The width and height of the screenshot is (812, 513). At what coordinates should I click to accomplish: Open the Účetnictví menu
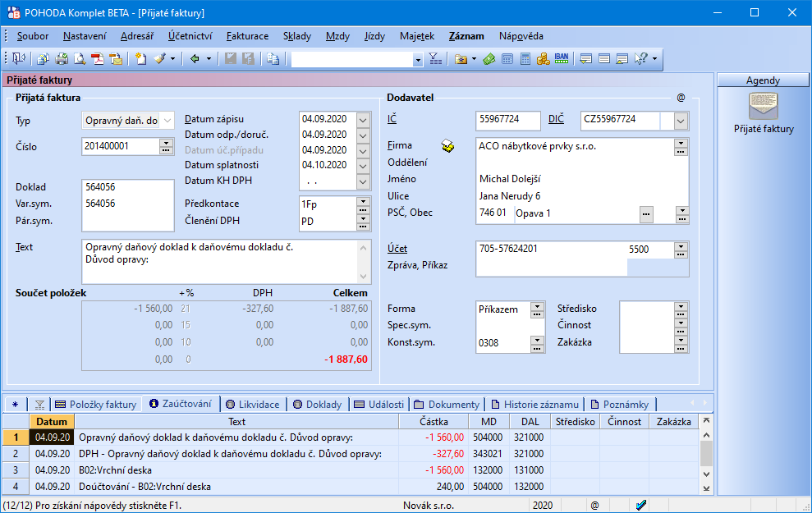coord(190,36)
